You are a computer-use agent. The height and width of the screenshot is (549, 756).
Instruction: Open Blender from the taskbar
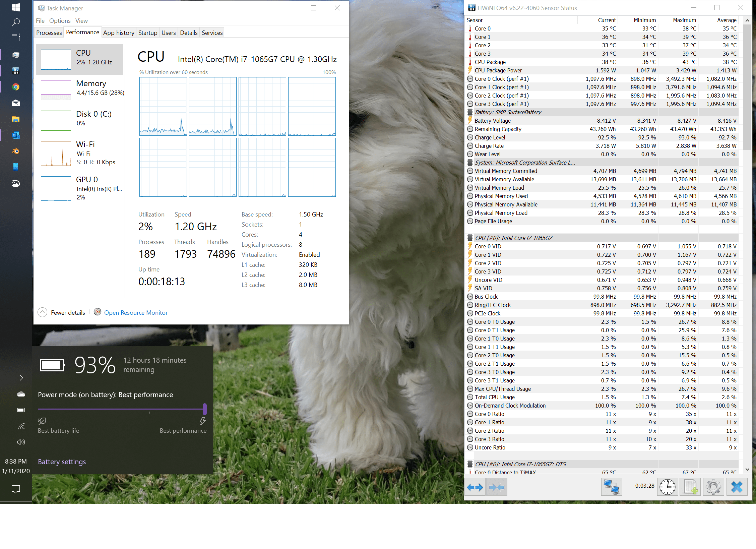[15, 151]
